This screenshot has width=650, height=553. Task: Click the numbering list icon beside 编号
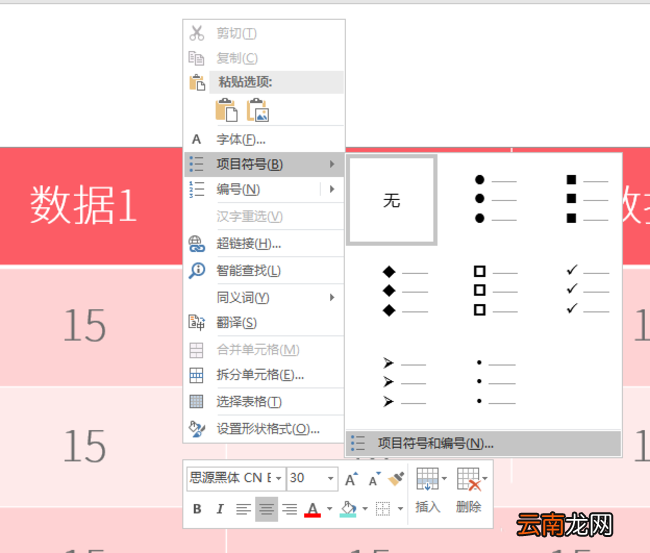point(196,189)
